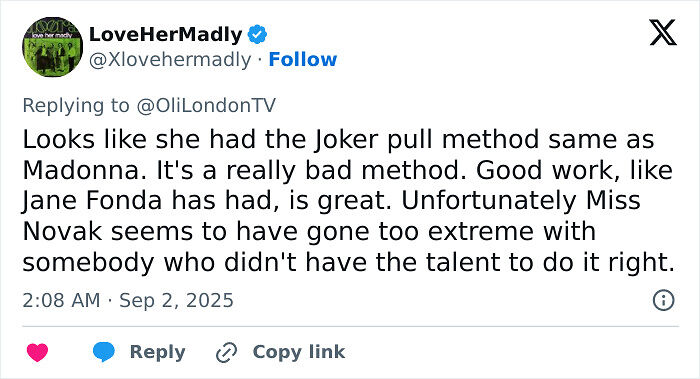Click the tweet line mentioning Jane Fonda
Viewport: 700px width, 379px height.
[332, 200]
